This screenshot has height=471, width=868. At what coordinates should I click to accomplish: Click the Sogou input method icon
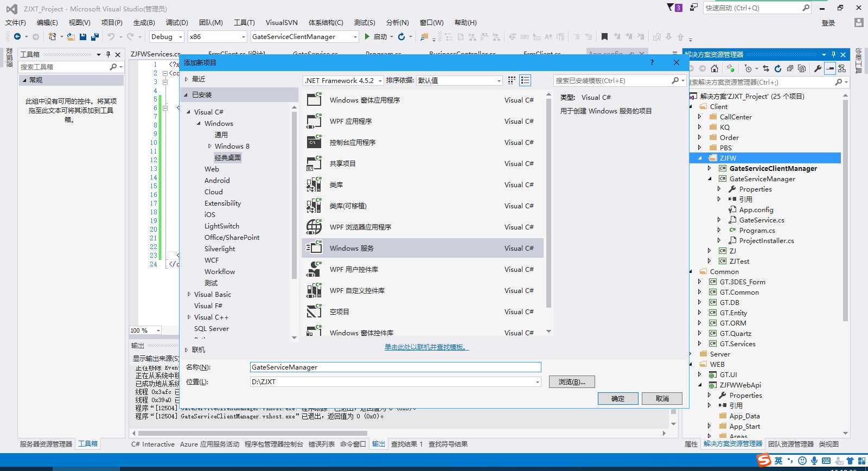(x=764, y=461)
